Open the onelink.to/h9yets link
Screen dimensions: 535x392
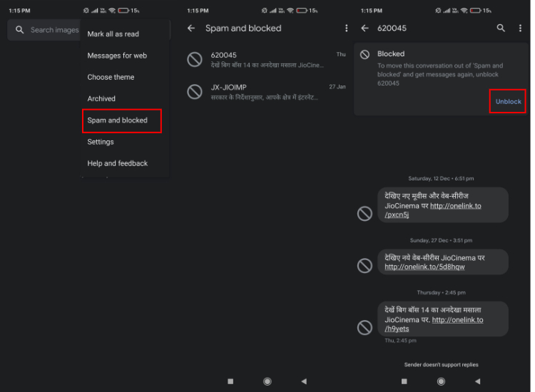(x=434, y=324)
